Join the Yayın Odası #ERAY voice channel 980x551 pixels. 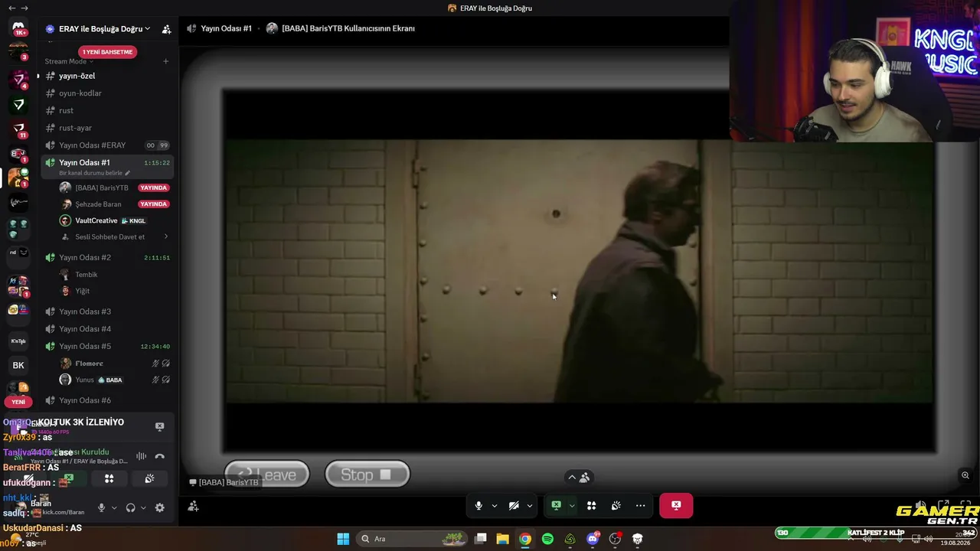pos(106,145)
